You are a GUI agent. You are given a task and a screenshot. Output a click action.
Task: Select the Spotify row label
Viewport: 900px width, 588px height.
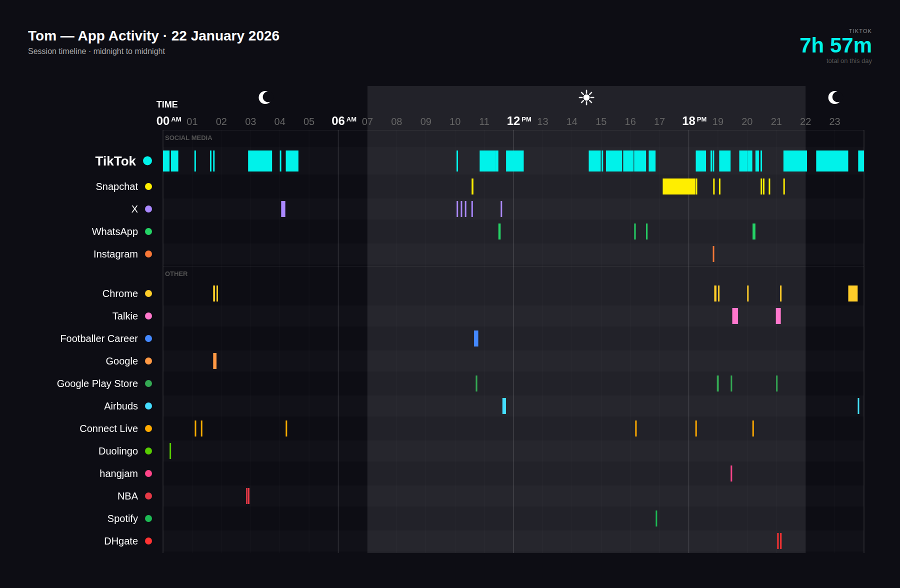click(x=122, y=518)
